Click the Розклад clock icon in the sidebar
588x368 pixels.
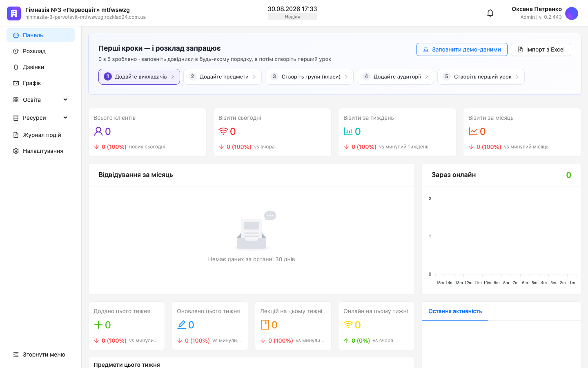(x=16, y=51)
